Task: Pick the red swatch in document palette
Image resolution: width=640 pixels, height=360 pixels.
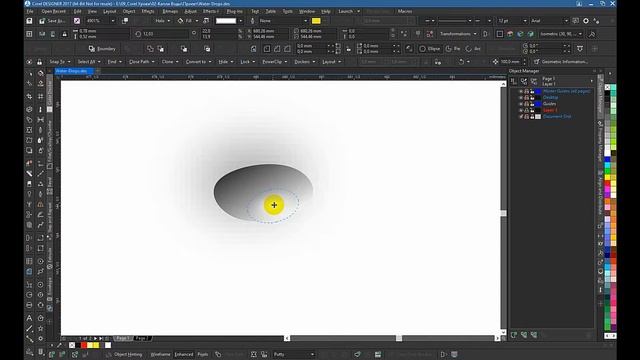Action: pyautogui.click(x=84, y=345)
